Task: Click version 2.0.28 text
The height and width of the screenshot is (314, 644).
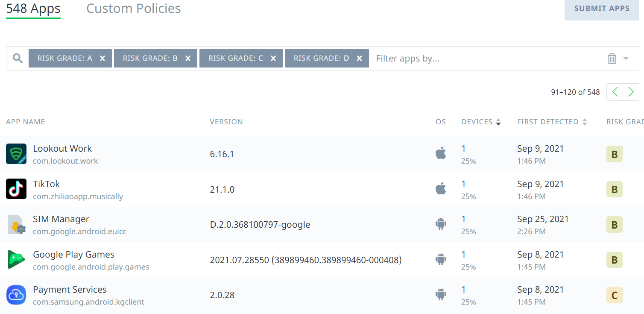Action: point(222,295)
